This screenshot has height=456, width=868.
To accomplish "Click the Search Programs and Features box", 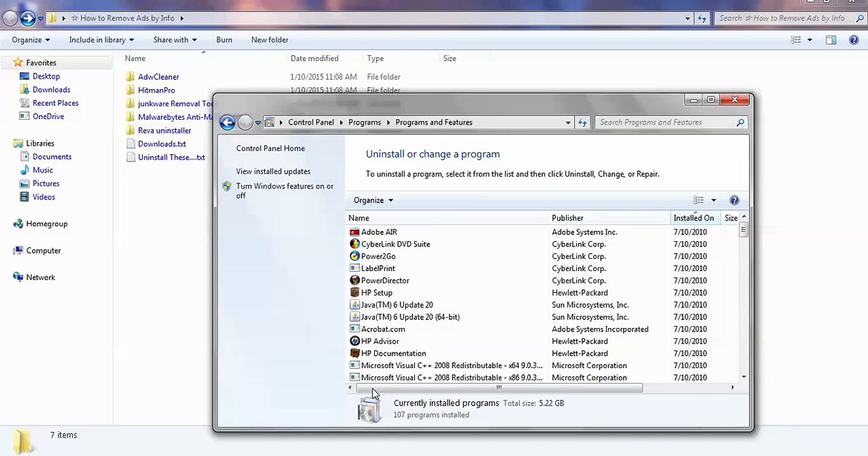I will (671, 122).
